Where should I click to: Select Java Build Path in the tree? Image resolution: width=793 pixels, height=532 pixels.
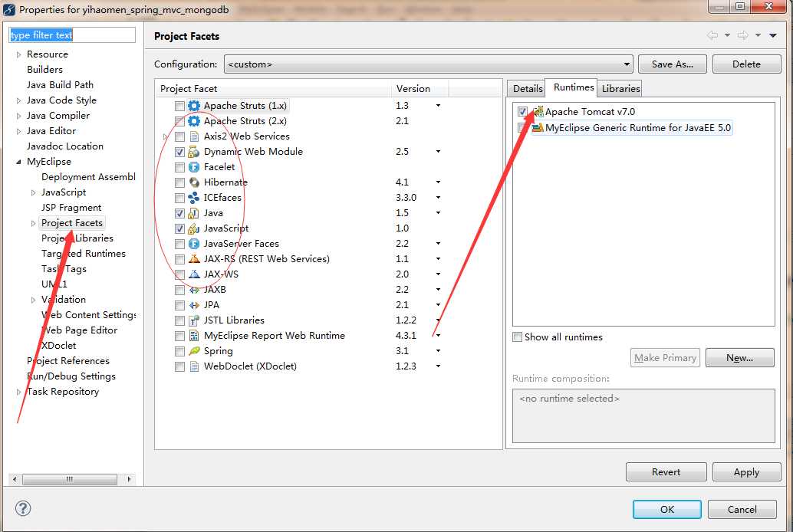click(60, 85)
